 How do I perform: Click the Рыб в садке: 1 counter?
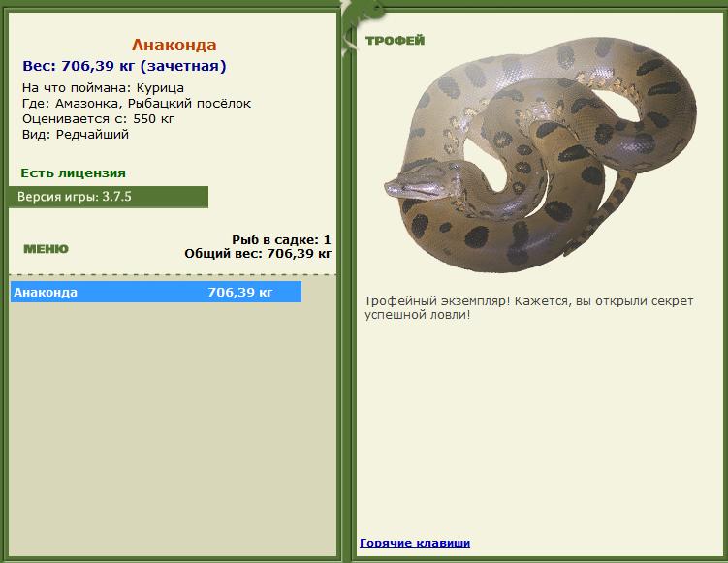point(281,240)
